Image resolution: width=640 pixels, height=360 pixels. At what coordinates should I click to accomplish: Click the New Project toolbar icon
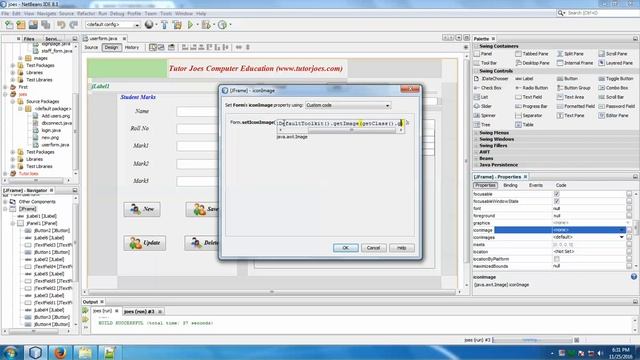(21, 25)
